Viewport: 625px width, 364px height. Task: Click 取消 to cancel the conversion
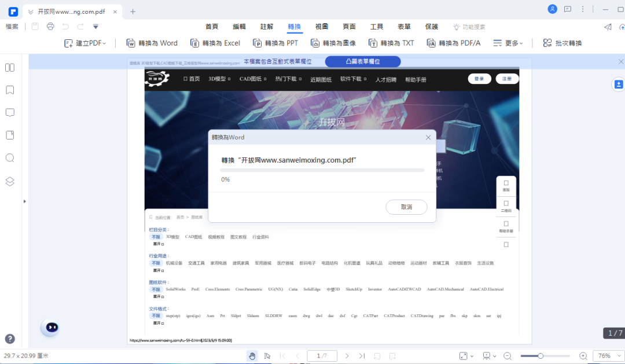[x=406, y=207]
